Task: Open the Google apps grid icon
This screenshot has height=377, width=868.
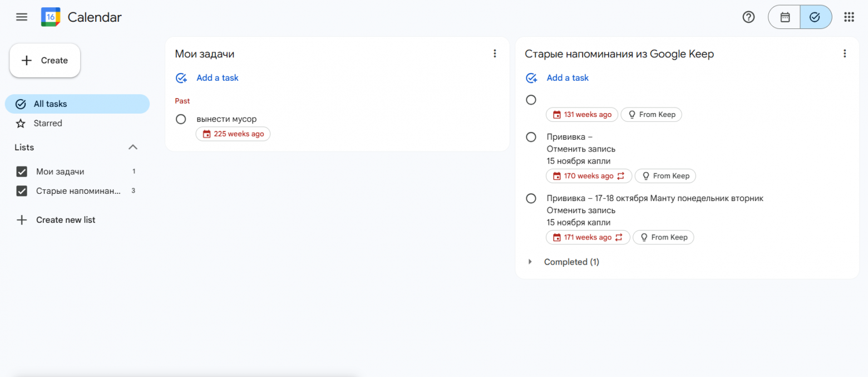Action: [x=849, y=17]
